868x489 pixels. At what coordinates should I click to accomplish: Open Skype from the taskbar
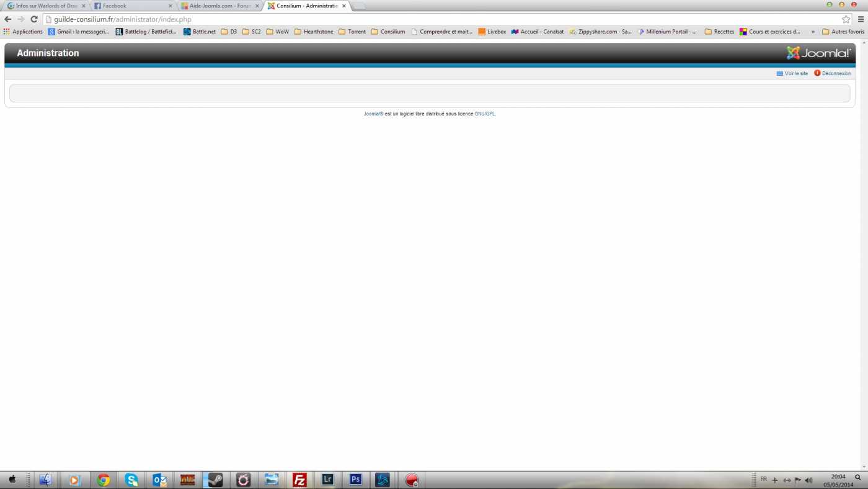tap(131, 480)
